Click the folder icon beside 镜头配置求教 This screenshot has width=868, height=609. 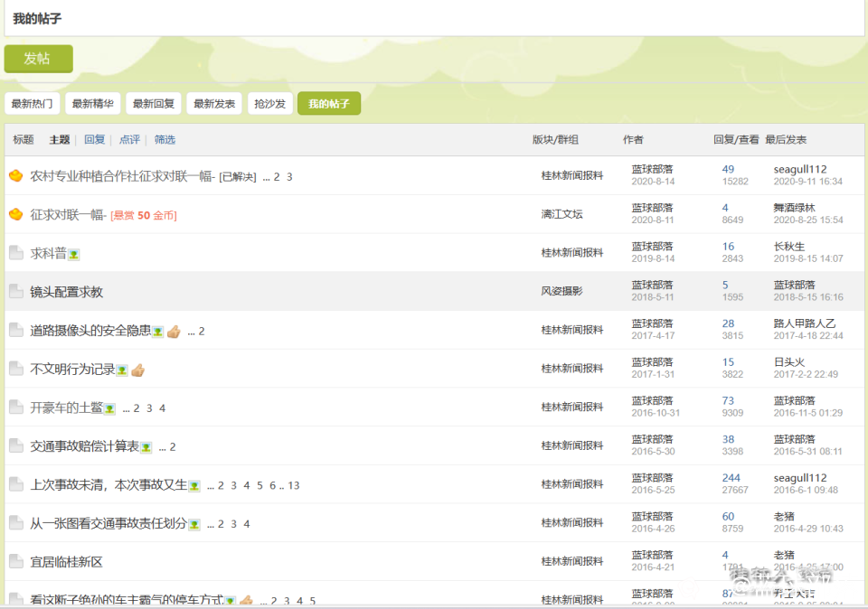(15, 292)
